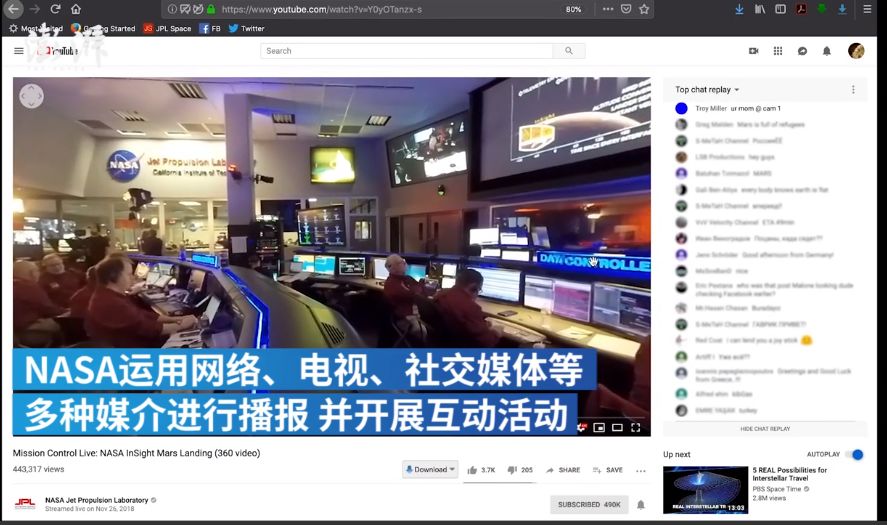
Task: Click the green padlock security icon
Action: (211, 9)
